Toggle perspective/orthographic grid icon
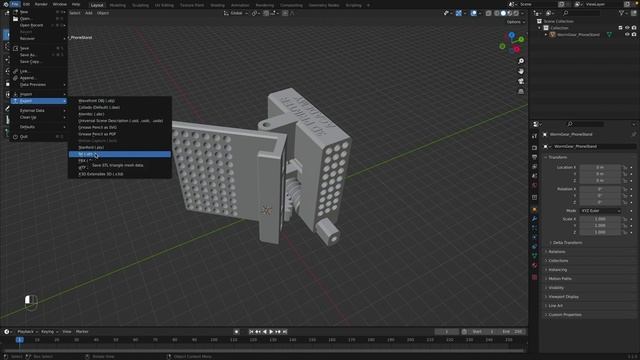The height and width of the screenshot is (360, 640). click(521, 91)
